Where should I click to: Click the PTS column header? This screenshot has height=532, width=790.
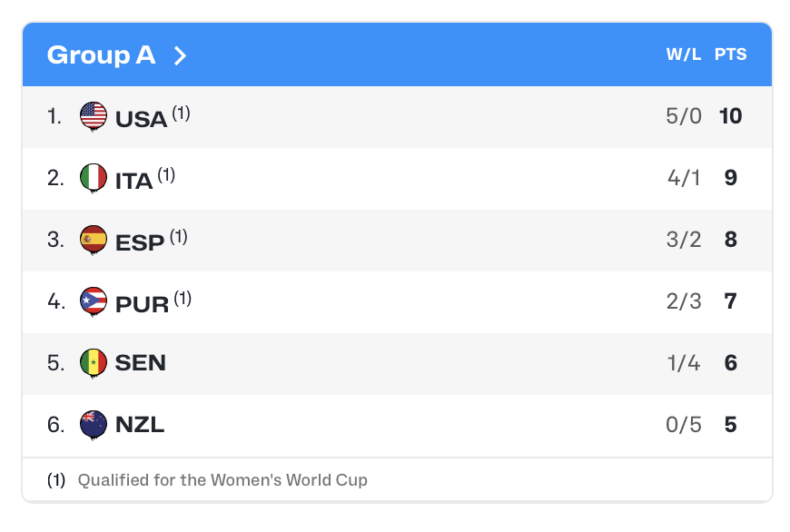tap(730, 54)
